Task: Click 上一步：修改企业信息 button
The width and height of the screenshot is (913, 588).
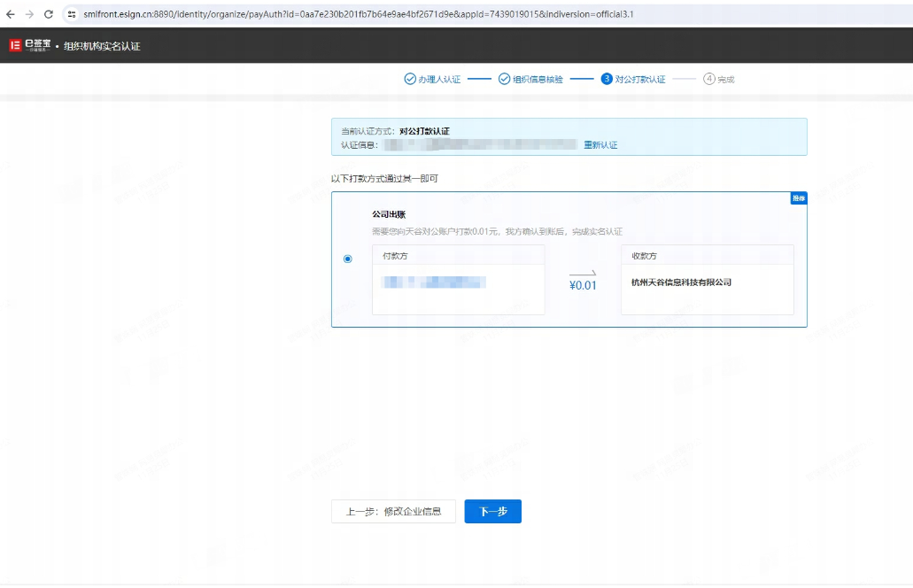Action: [393, 511]
